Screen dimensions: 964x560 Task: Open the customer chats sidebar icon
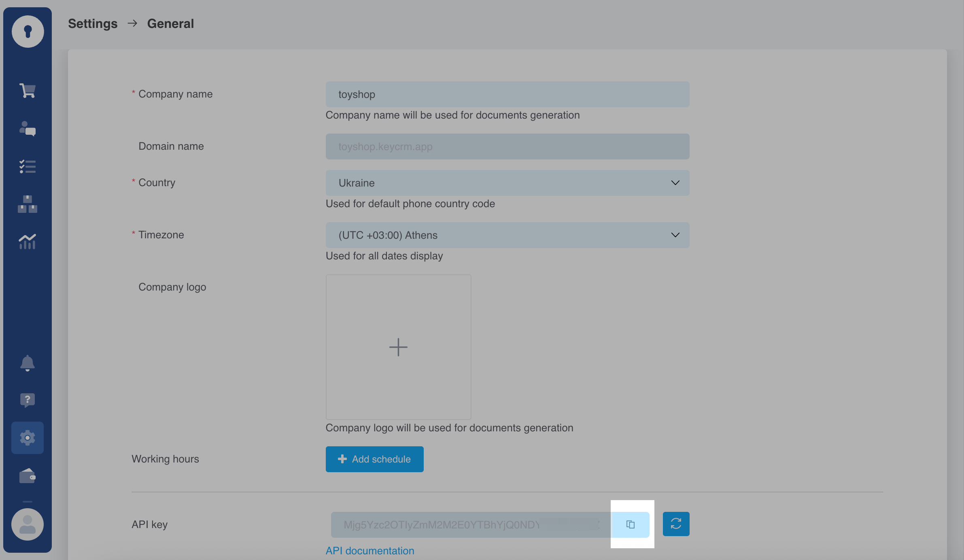28,129
